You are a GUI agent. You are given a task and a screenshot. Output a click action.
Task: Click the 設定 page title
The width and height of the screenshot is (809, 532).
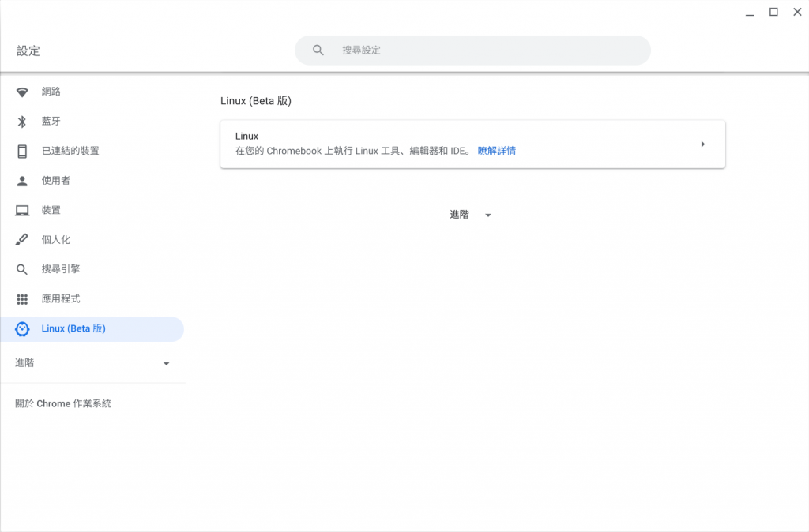pyautogui.click(x=28, y=51)
